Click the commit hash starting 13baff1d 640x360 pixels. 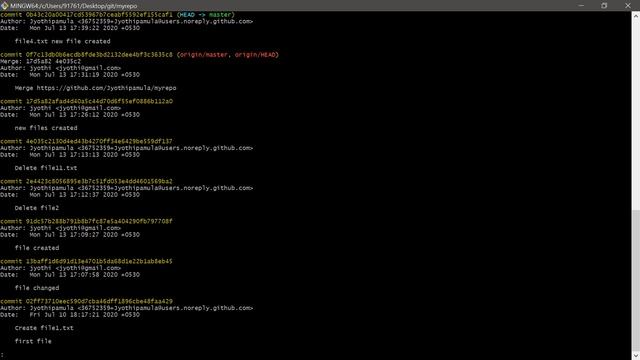tap(99, 261)
